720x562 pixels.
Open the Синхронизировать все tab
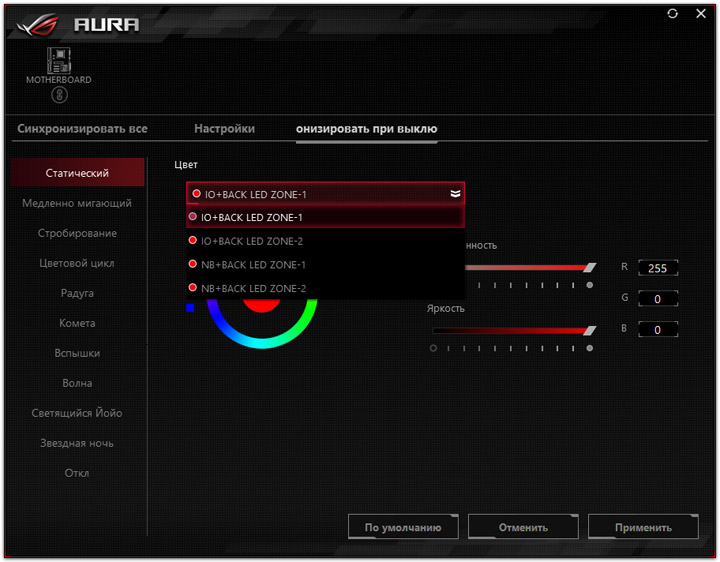[x=82, y=129]
